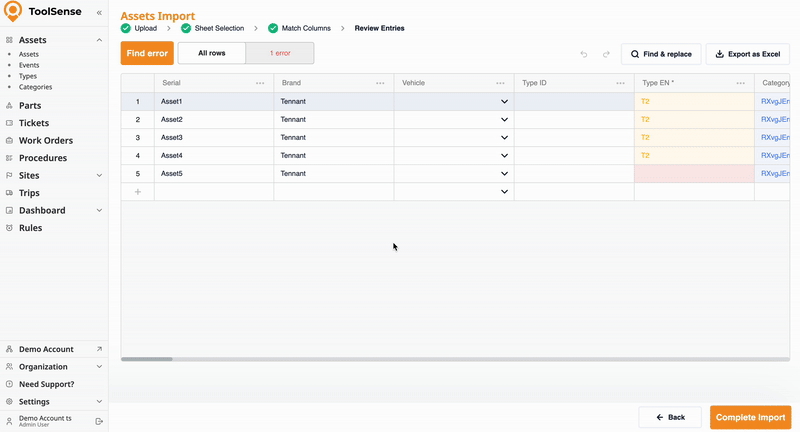Expand the Settings sidebar section
Viewport: 800px width, 432px height.
point(99,402)
